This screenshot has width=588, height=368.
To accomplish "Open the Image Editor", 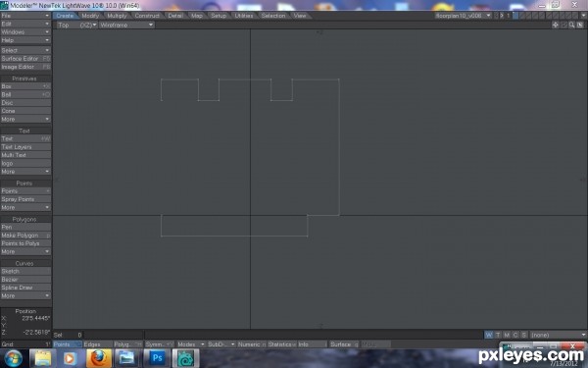I will pos(25,67).
